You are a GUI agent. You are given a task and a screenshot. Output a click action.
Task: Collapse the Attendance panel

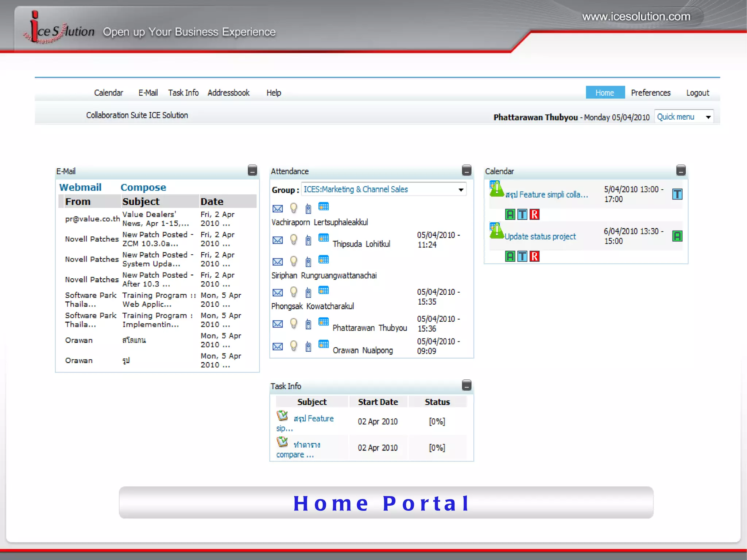coord(467,170)
